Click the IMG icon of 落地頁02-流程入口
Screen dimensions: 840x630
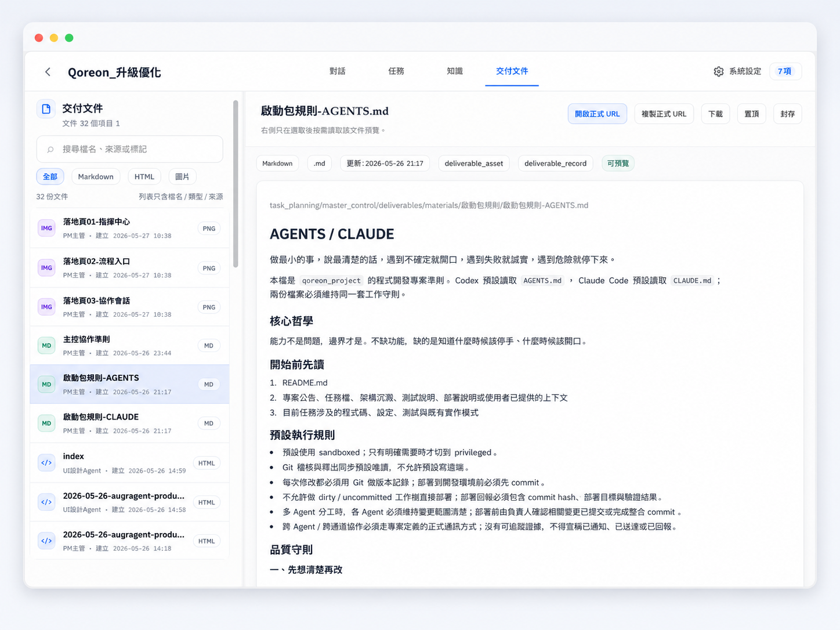click(x=46, y=268)
